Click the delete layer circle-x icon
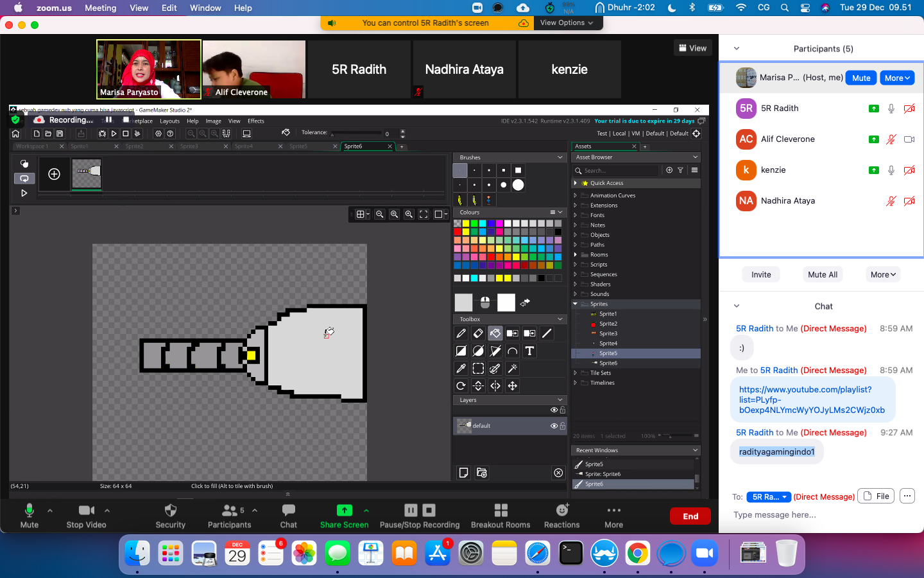 click(x=558, y=473)
